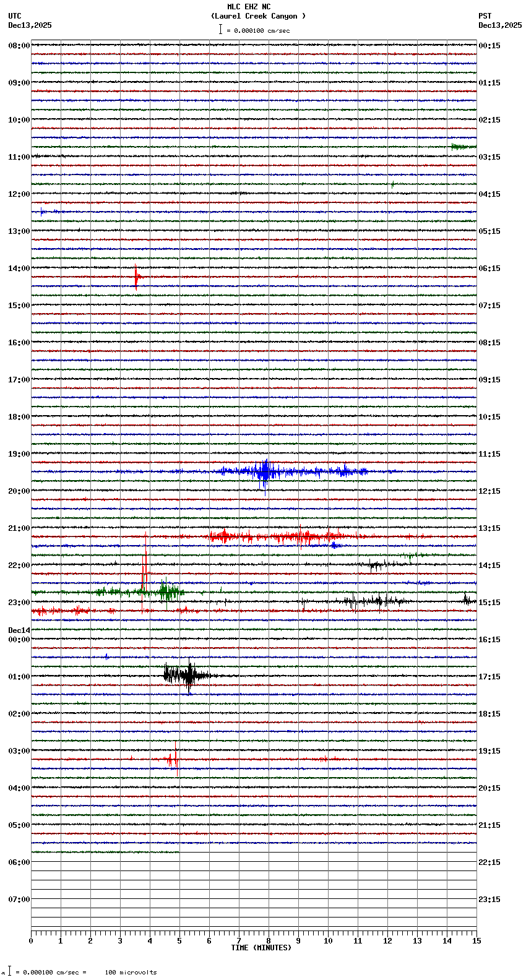Click the '08:00' UTC time label
Screen dimensions: 526x980
coord(19,46)
